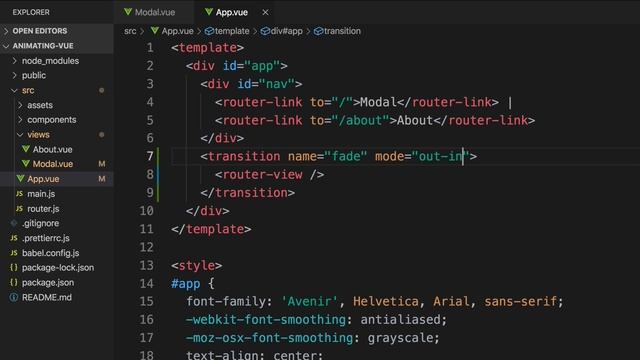Click '/about' route string on line 5

(360, 120)
